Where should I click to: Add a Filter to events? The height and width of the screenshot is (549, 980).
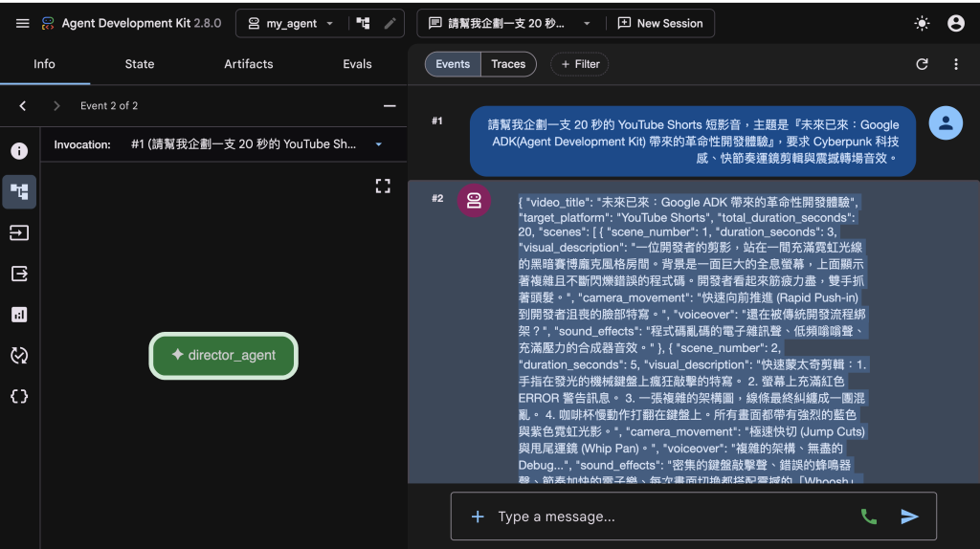tap(579, 64)
